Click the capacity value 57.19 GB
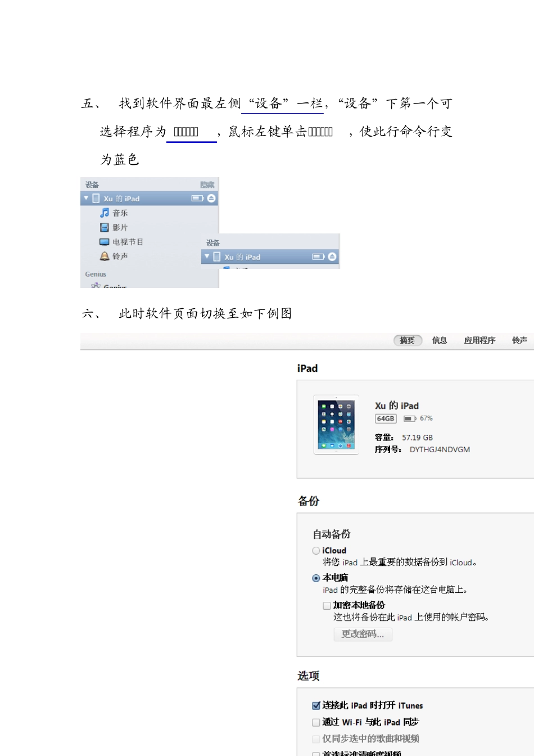 coord(417,438)
